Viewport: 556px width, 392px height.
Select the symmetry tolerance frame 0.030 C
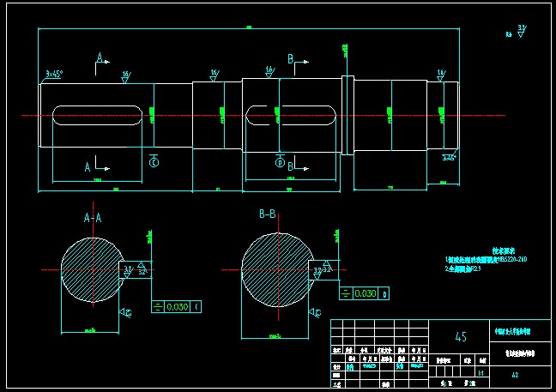(x=175, y=305)
